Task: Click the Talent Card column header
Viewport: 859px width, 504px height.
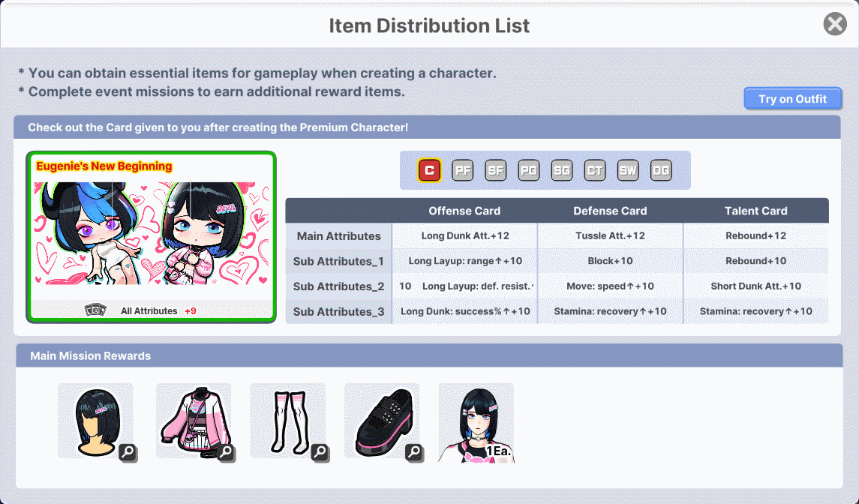Action: coord(756,211)
